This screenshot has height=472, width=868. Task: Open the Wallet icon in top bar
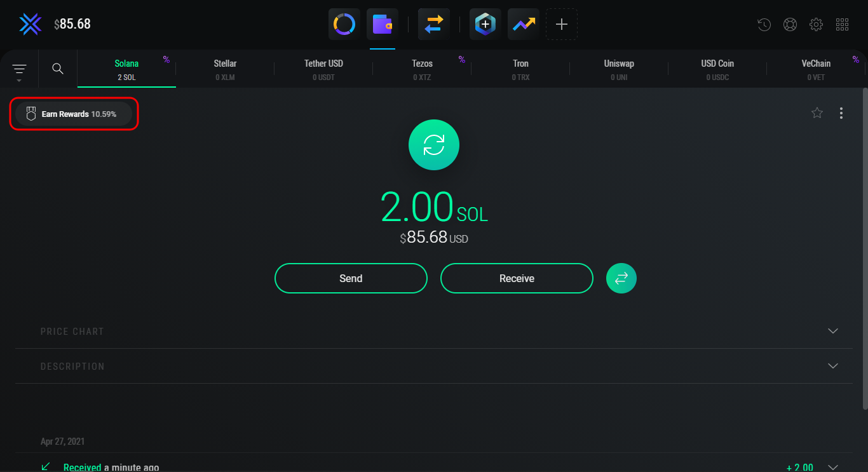point(383,25)
